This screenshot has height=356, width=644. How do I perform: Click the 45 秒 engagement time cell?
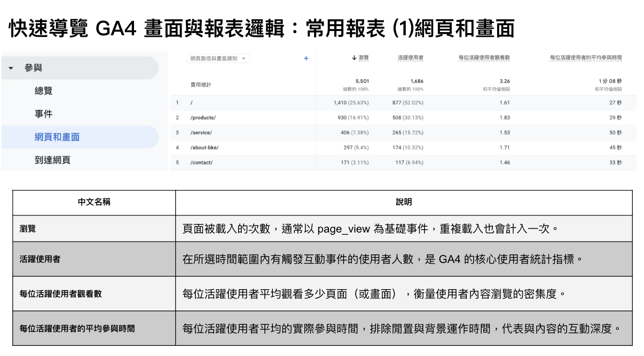(615, 148)
